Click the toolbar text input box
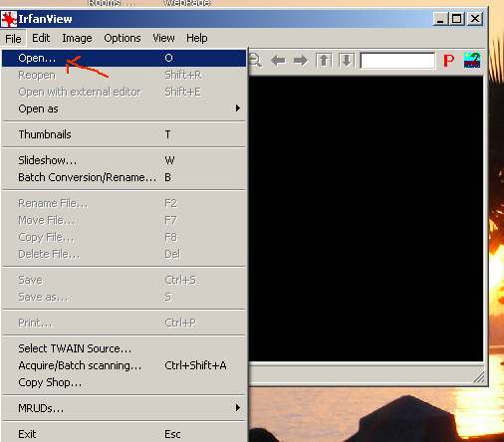This screenshot has width=504, height=442. (x=397, y=61)
